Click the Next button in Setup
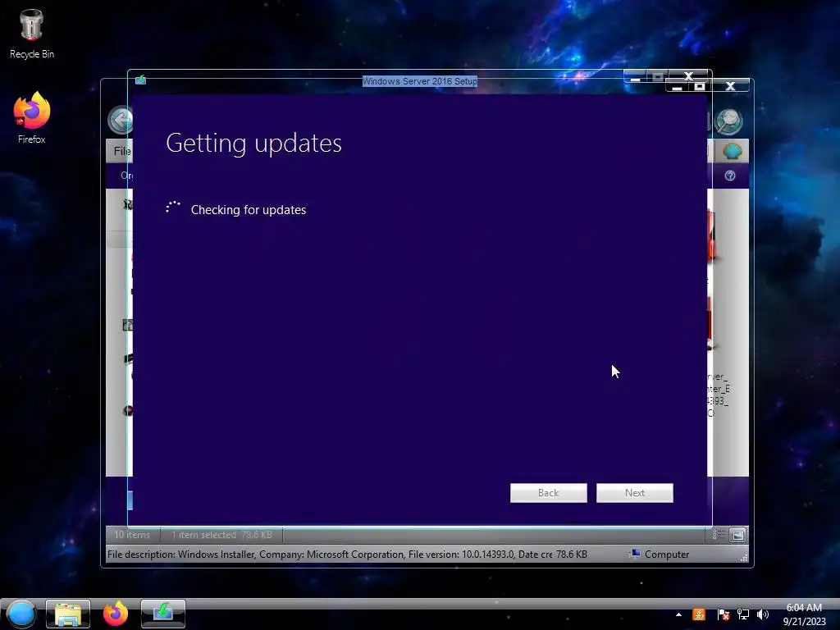This screenshot has width=840, height=630. click(x=635, y=493)
